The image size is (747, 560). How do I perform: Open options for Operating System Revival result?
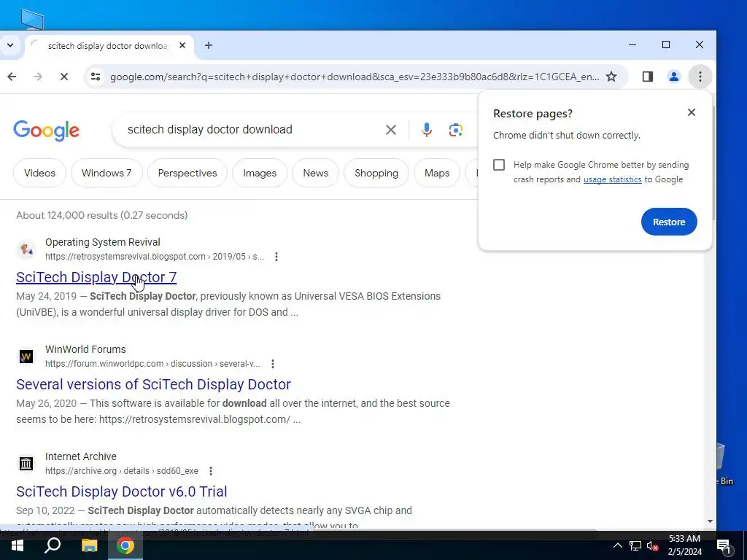click(276, 257)
